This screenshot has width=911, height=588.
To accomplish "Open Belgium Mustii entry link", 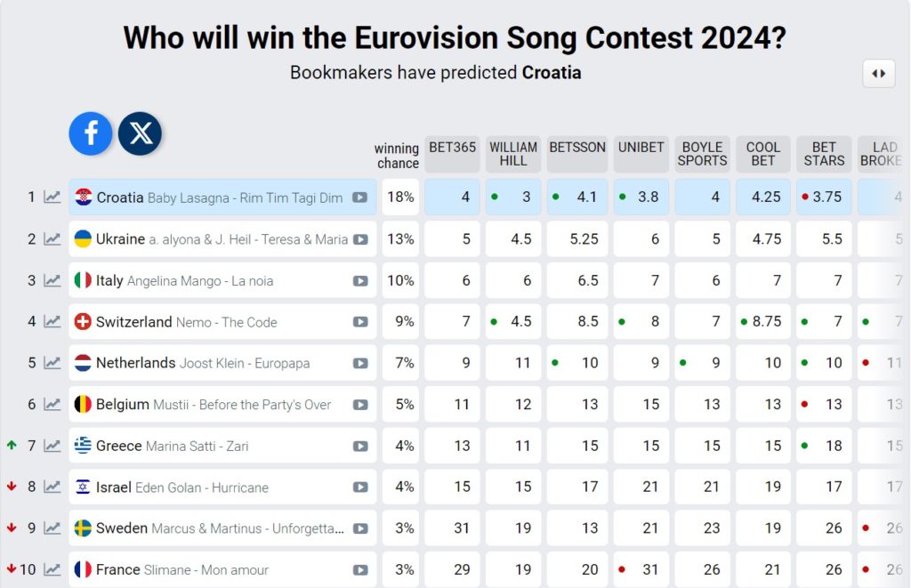I will pyautogui.click(x=214, y=405).
